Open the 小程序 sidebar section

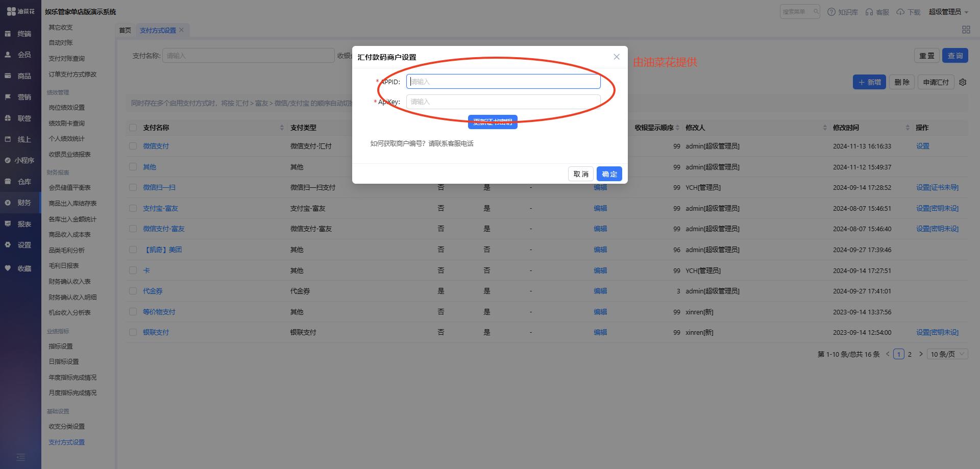20,160
